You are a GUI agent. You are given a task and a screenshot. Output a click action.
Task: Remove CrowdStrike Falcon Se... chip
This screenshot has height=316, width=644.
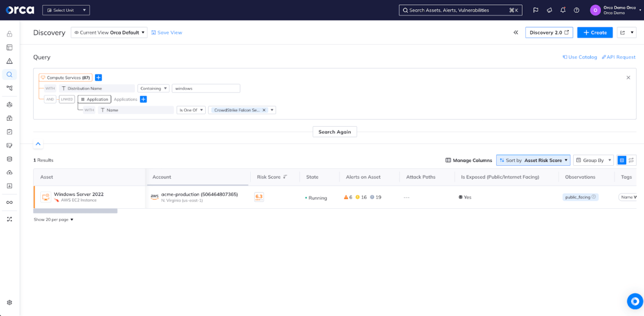[264, 111]
